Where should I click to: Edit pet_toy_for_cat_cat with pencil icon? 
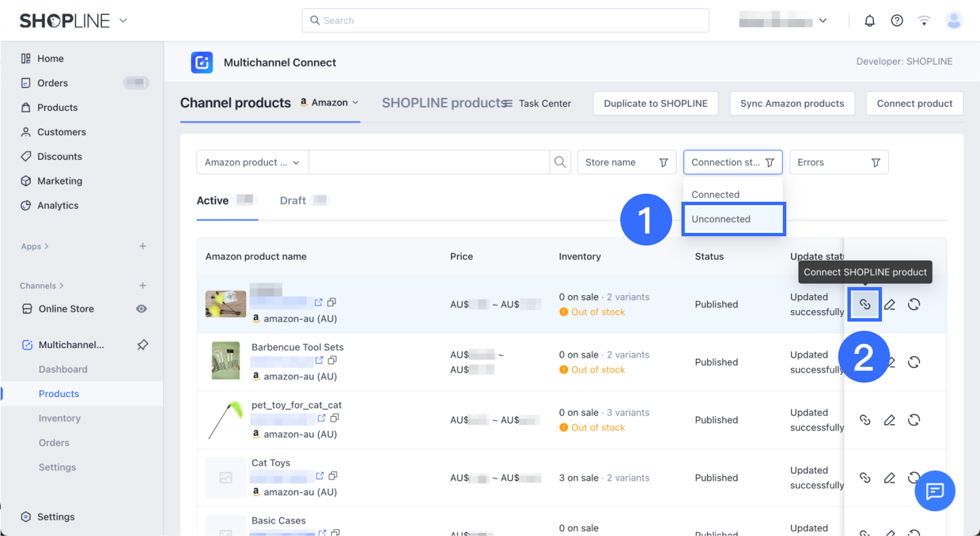889,420
